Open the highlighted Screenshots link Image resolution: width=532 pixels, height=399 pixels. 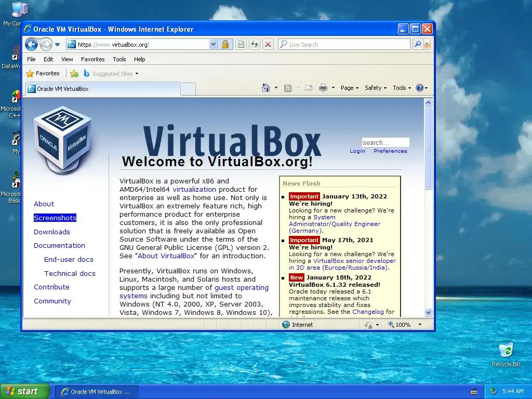coord(55,218)
